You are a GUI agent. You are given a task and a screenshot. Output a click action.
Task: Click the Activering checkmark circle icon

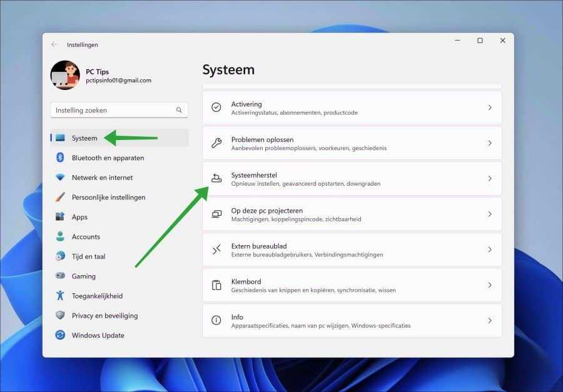216,108
